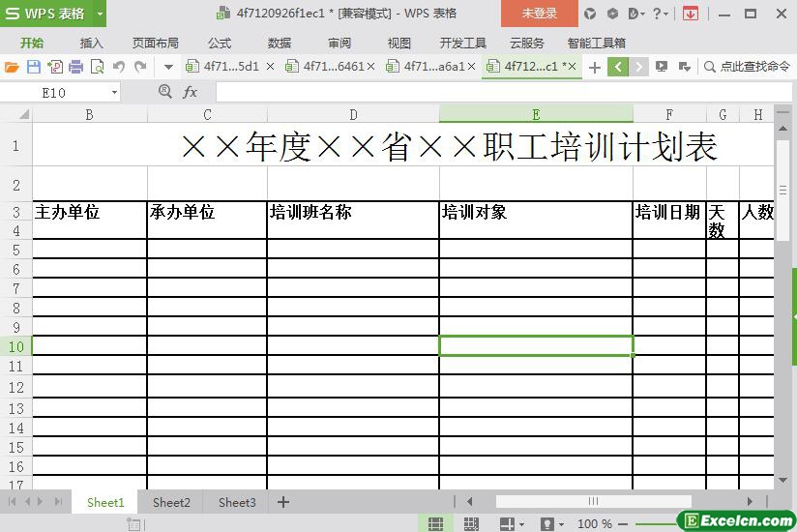Open the WPS 表格 application menu dropdown
This screenshot has height=532, width=797.
pos(101,14)
